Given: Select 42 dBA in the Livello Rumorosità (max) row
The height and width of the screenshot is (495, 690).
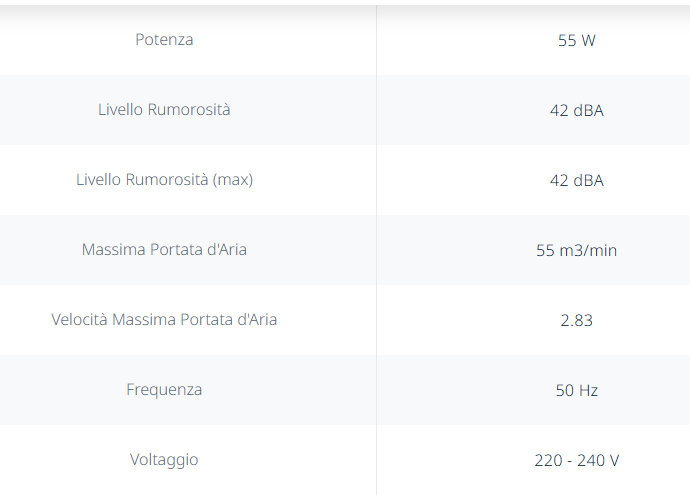Looking at the screenshot, I should [576, 181].
